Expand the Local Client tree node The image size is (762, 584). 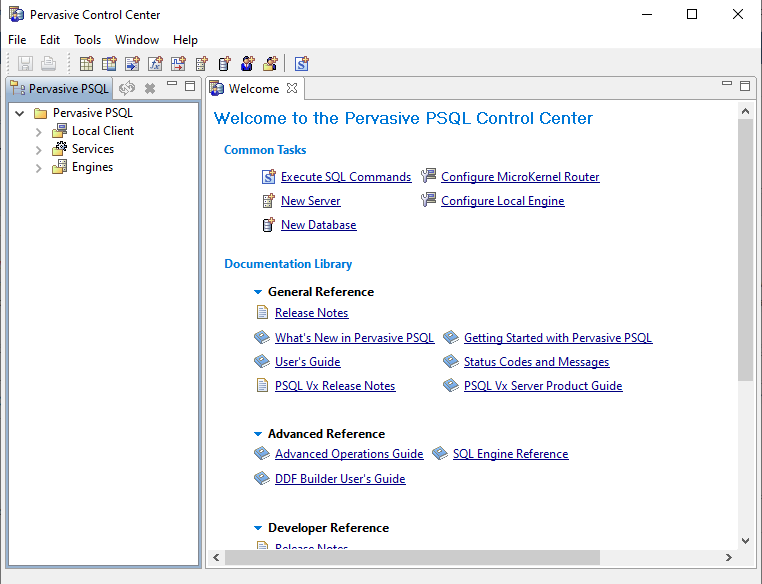pyautogui.click(x=38, y=132)
